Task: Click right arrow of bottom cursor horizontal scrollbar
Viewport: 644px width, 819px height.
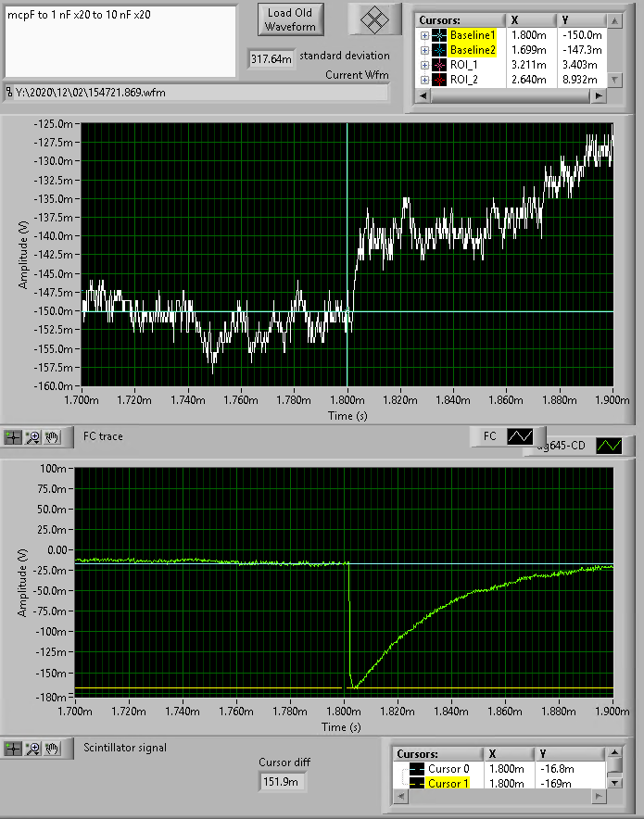Action: (599, 796)
